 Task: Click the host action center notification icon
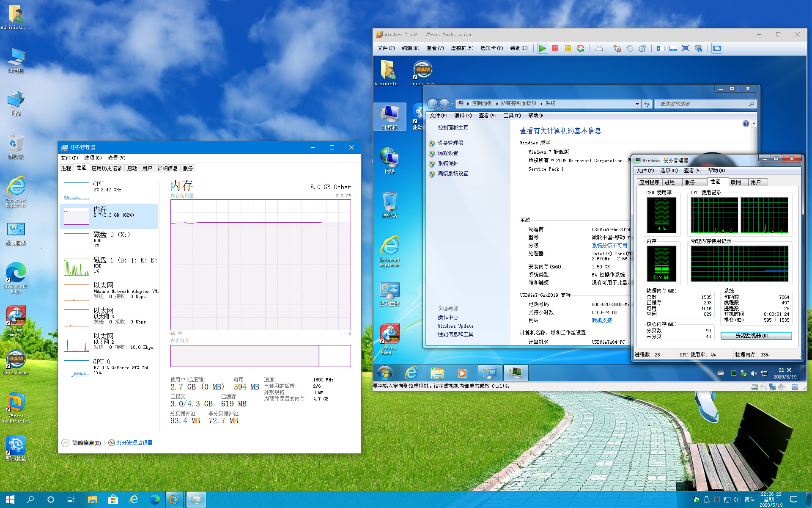pos(794,500)
